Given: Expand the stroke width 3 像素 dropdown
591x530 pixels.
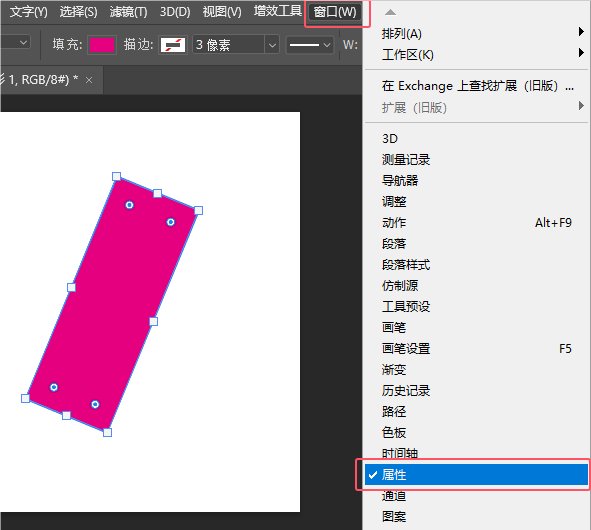Looking at the screenshot, I should (x=272, y=45).
